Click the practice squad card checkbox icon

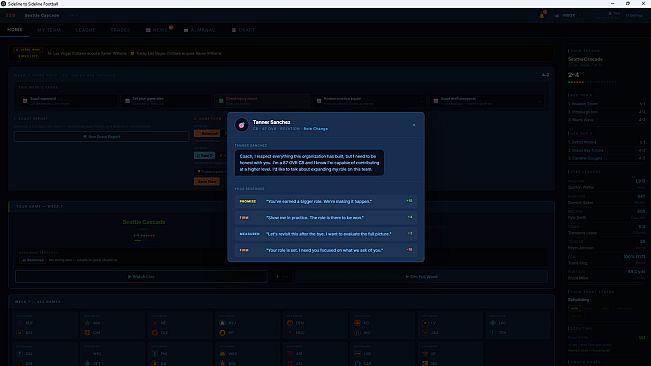[x=319, y=101]
